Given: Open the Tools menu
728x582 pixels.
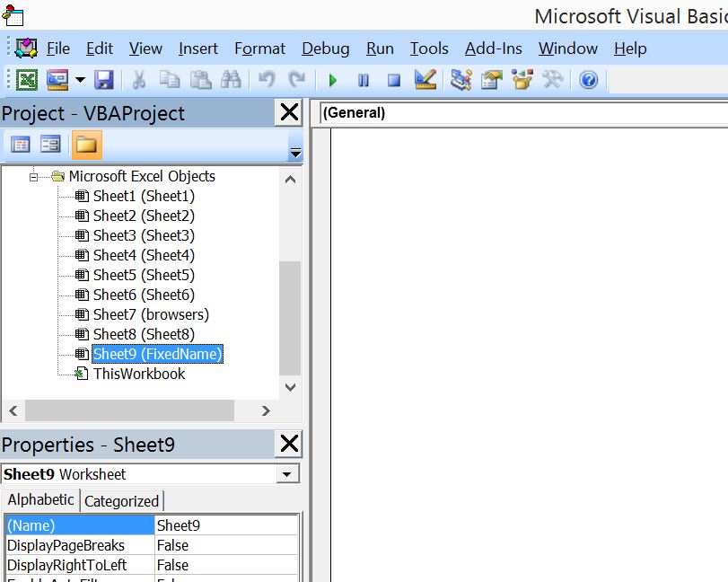Looking at the screenshot, I should point(429,48).
